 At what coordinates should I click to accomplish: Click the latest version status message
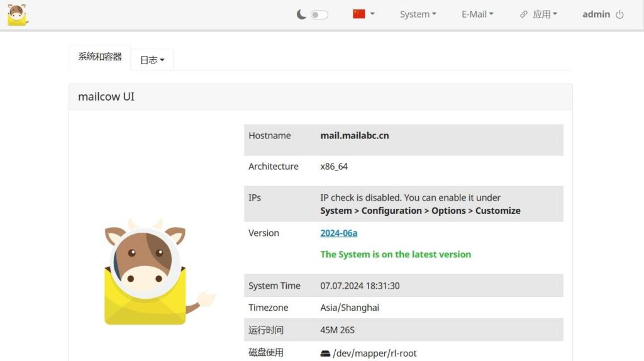point(396,254)
